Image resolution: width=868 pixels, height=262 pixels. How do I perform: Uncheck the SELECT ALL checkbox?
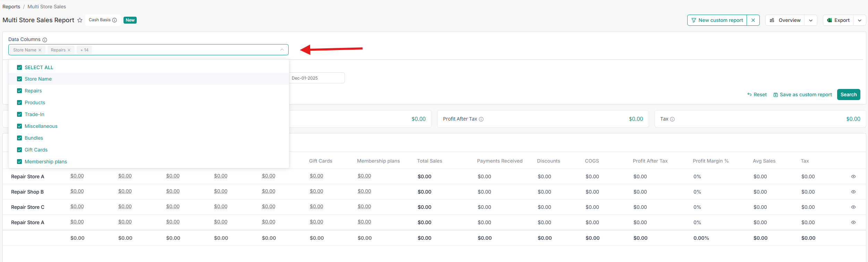pyautogui.click(x=19, y=67)
